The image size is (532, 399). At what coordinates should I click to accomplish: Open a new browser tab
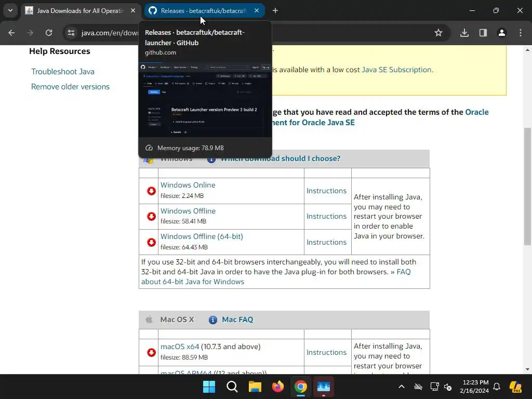[x=275, y=10]
